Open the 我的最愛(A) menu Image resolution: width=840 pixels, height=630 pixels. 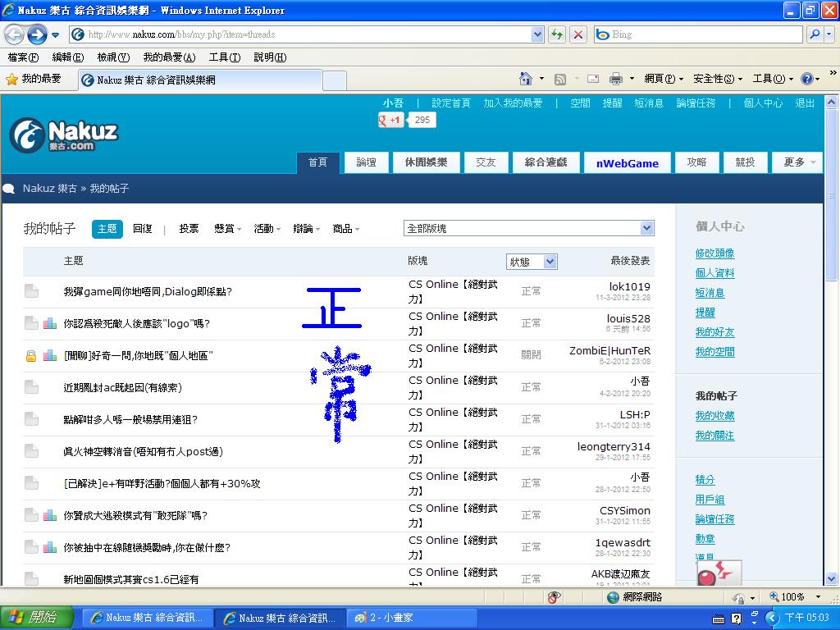(x=169, y=57)
